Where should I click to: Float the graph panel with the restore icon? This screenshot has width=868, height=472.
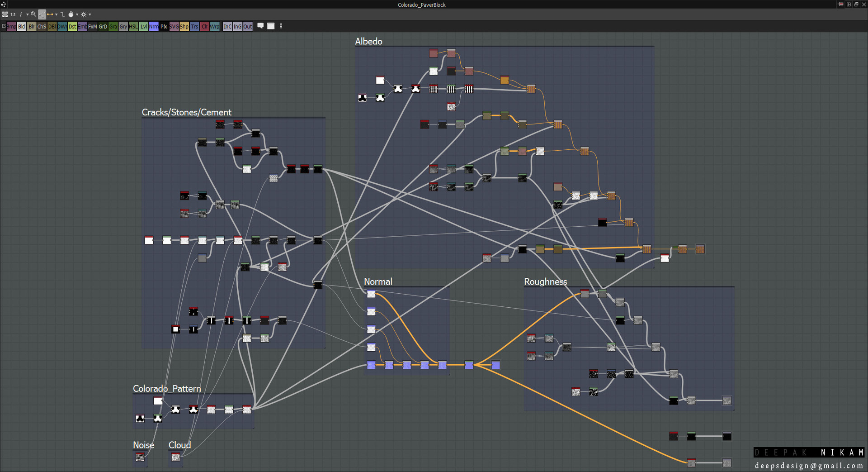coord(856,5)
